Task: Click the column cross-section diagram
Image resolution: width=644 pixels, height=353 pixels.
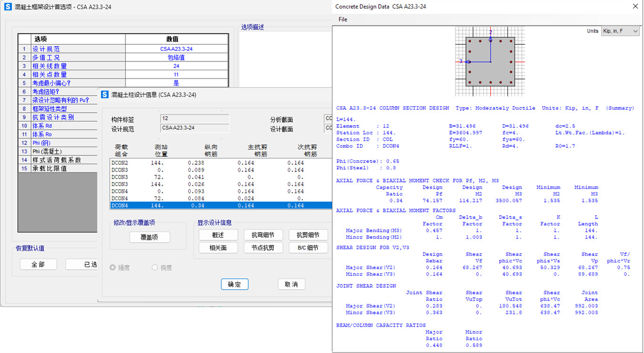Action: pos(490,61)
